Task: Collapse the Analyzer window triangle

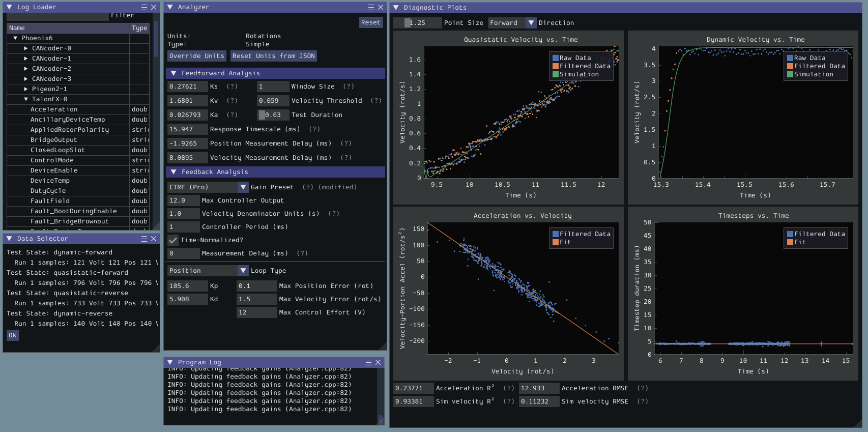Action: pyautogui.click(x=170, y=7)
